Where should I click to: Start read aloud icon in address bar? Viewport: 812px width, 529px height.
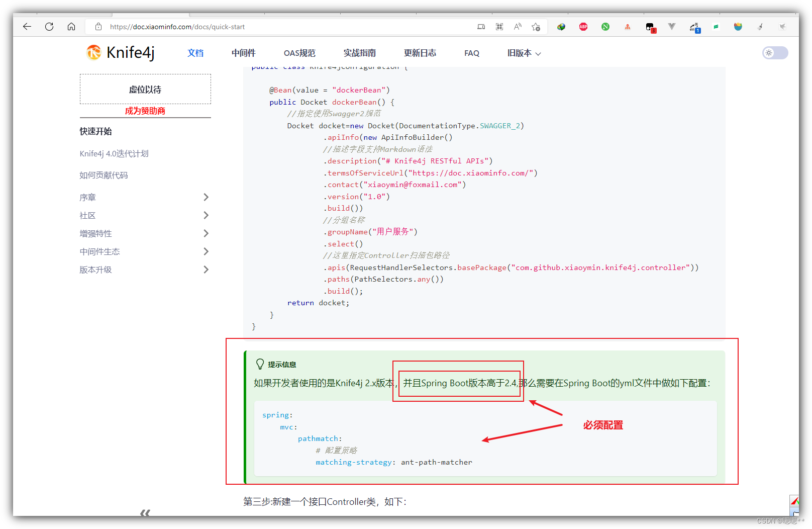pos(518,27)
